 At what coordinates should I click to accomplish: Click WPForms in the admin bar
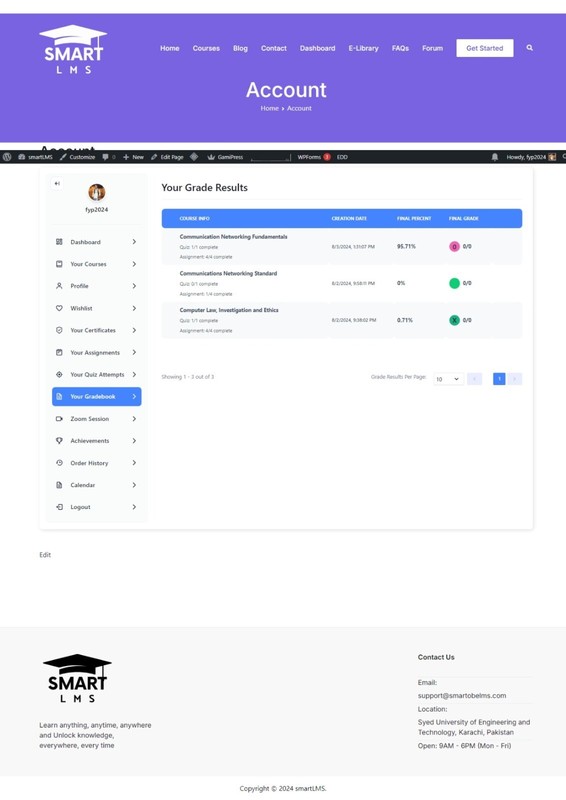314,157
